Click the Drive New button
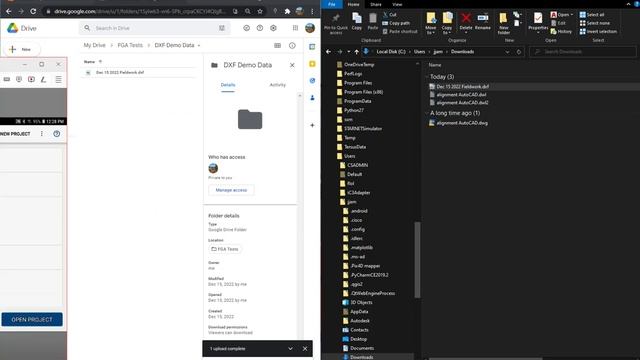Screen dimensions: 640x360 [x=22, y=49]
